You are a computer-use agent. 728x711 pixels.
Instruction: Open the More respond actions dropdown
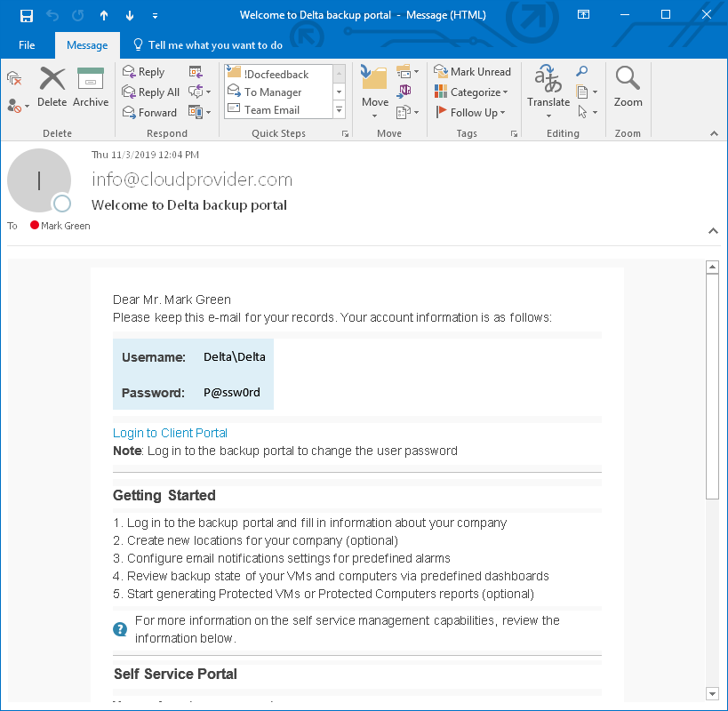pos(199,112)
